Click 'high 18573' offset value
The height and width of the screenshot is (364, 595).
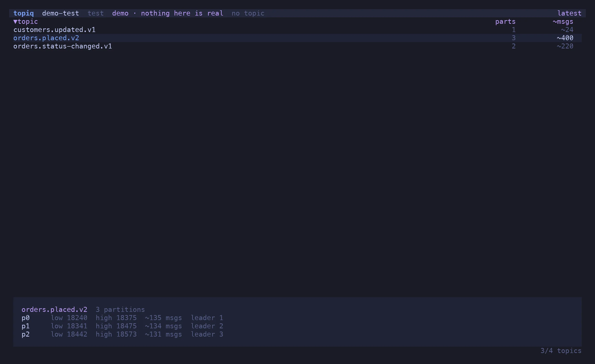tap(116, 334)
